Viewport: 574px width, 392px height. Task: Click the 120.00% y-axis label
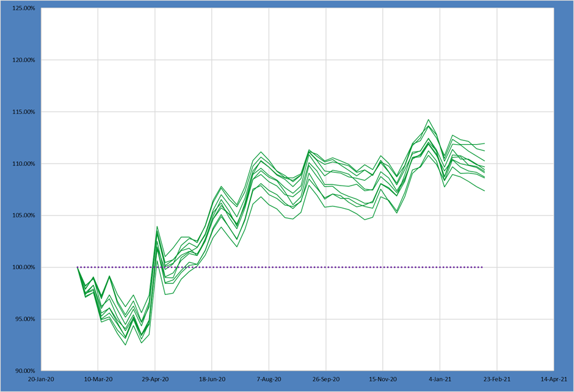(x=24, y=60)
